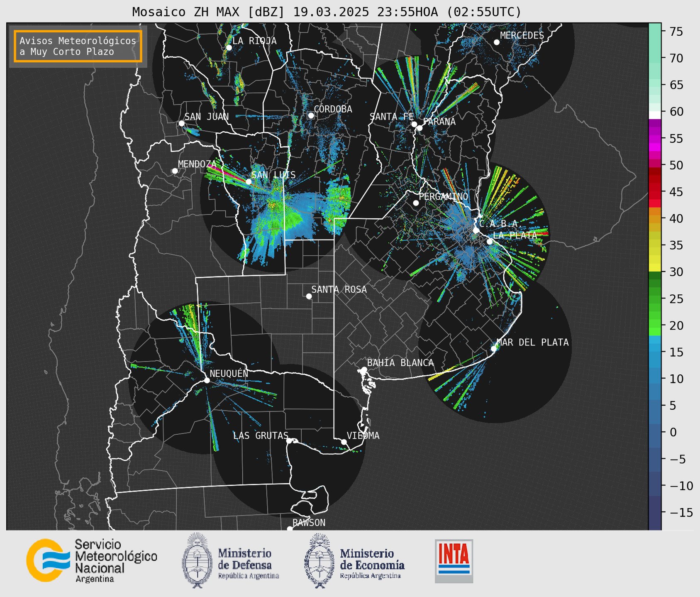Click the RAWSON city marker
Image resolution: width=700 pixels, height=597 pixels.
click(x=290, y=528)
